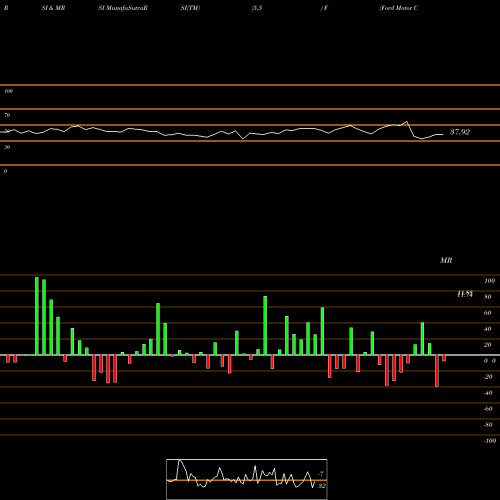Click the tallest green bar near chart start
Screen dimensions: 500x500
(37, 316)
